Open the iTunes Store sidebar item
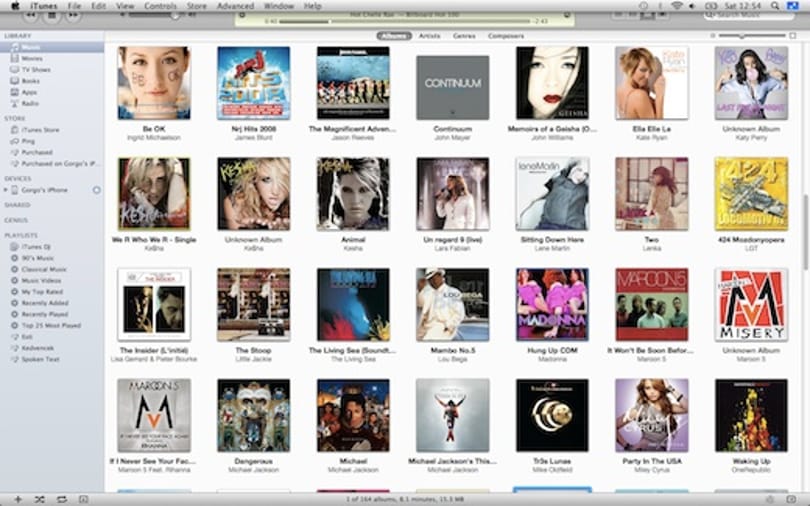The width and height of the screenshot is (810, 506). tap(52, 130)
